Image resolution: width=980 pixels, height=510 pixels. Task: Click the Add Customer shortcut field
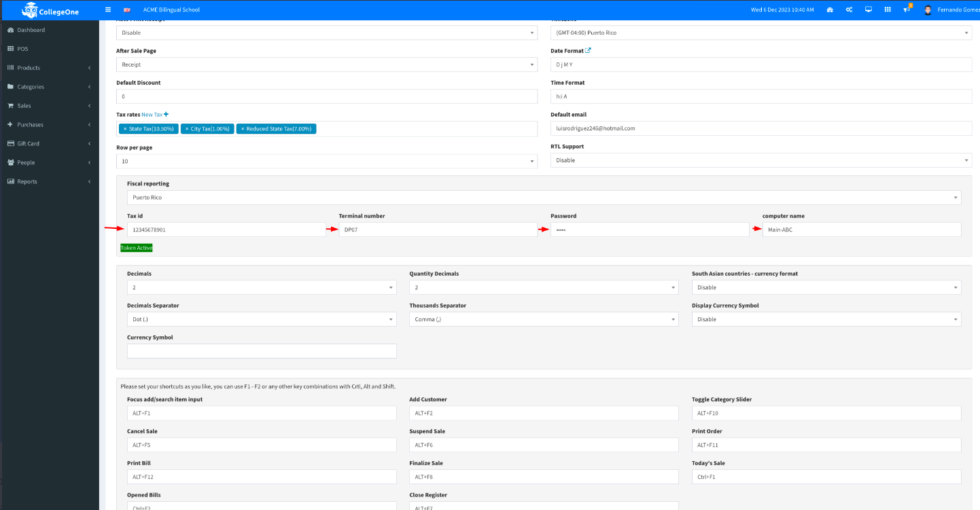coord(544,413)
